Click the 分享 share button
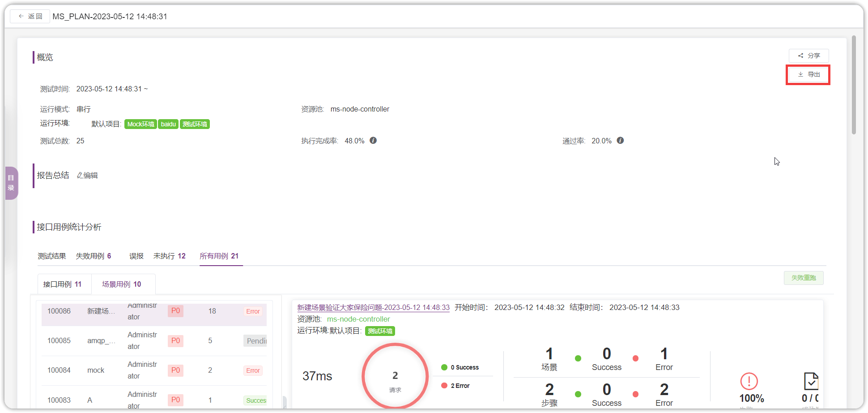This screenshot has width=868, height=413. [x=808, y=56]
